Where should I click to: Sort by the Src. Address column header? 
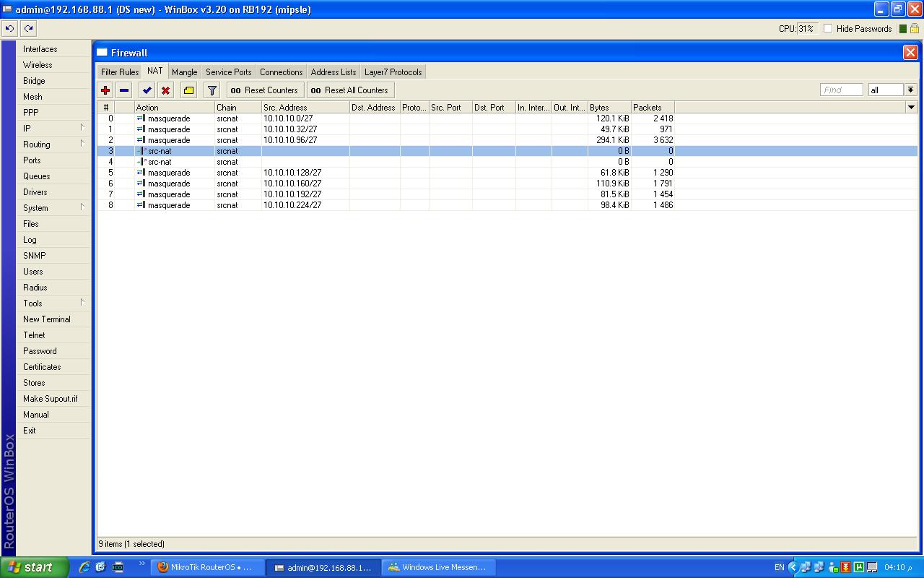click(305, 108)
